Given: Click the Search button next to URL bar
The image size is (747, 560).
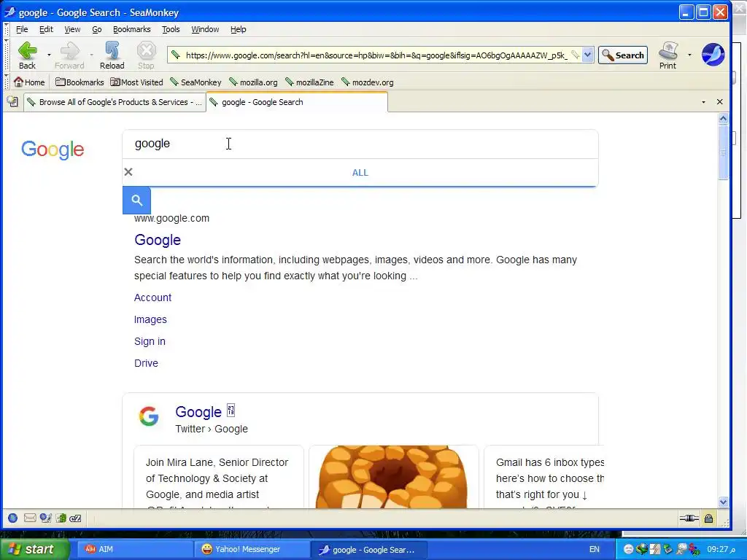Looking at the screenshot, I should pos(623,55).
